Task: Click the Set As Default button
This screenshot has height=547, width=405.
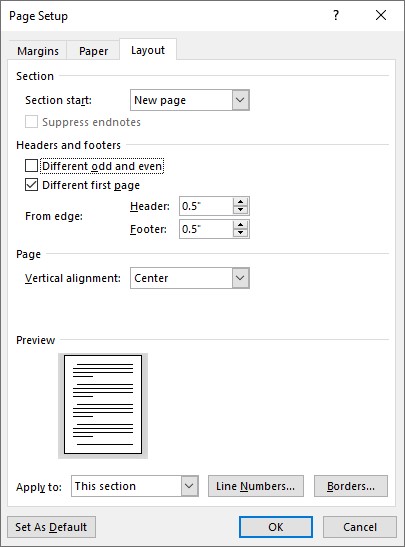Action: coord(51,527)
